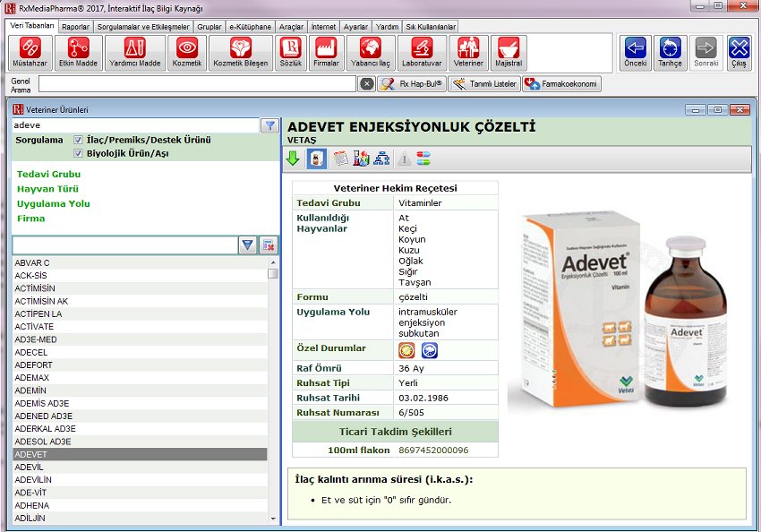Open Farmakoekonomi
Viewport: 761px width, 532px height.
click(561, 84)
